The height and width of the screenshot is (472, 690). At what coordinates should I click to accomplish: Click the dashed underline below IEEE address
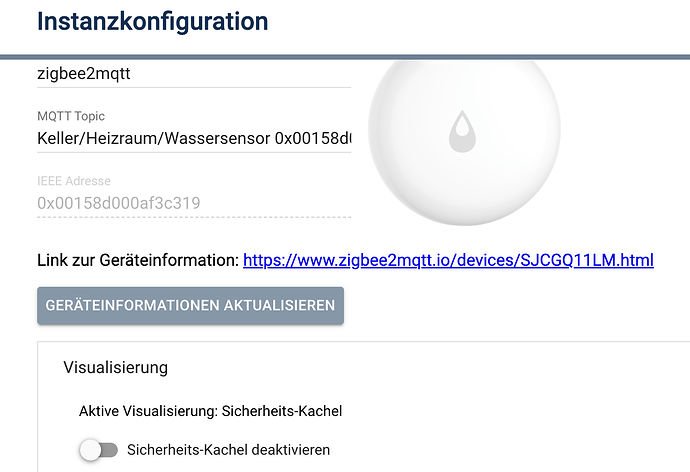click(194, 217)
